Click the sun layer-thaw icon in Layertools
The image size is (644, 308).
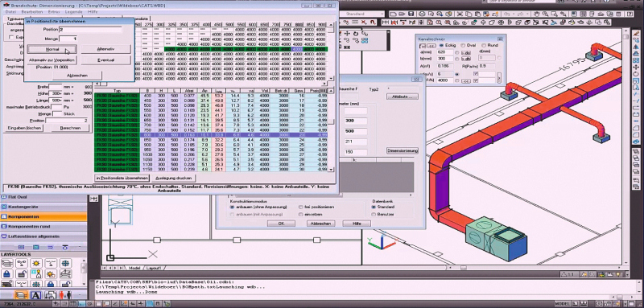coord(36,263)
